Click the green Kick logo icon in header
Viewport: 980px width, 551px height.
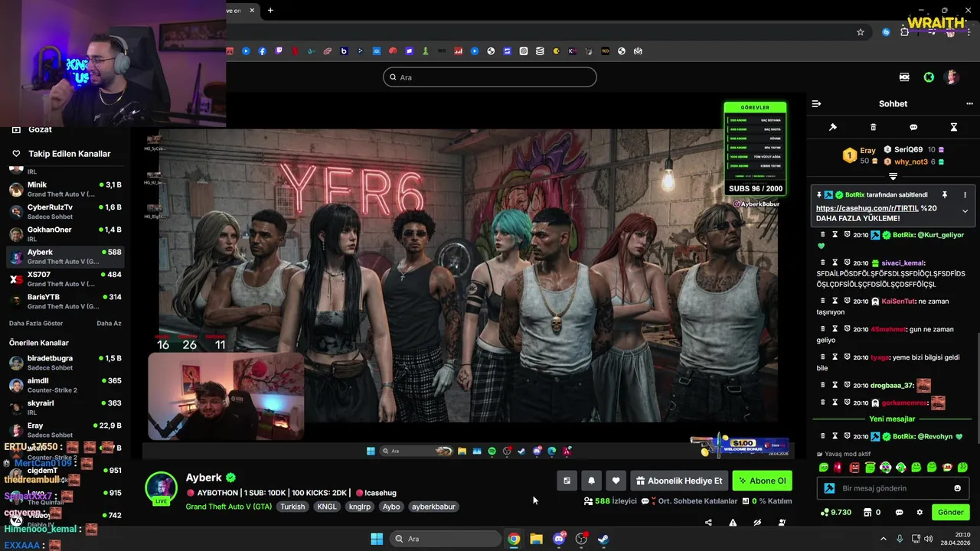(x=929, y=77)
